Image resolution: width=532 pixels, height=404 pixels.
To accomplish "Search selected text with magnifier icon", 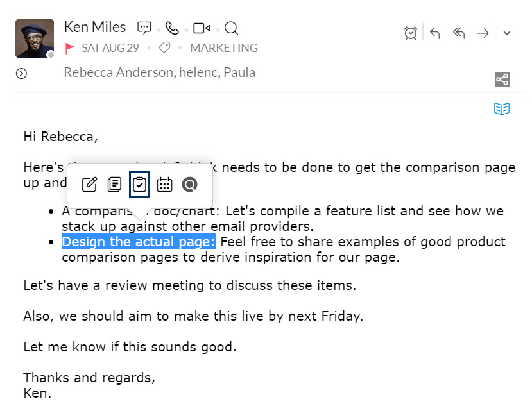I will [x=190, y=185].
